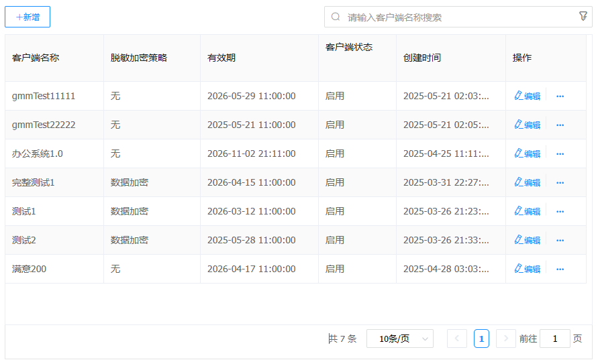Edit the 测试1 client row
This screenshot has height=364, width=598.
[x=527, y=211]
